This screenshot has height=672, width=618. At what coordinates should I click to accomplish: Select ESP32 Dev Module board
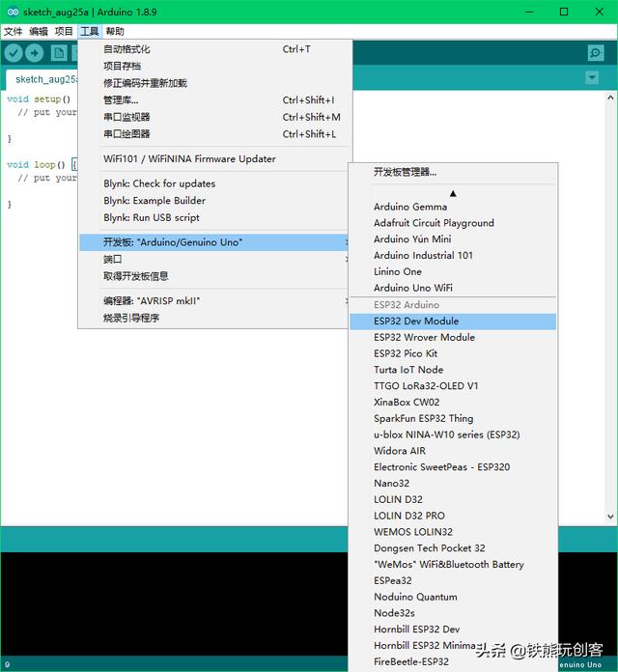(453, 322)
